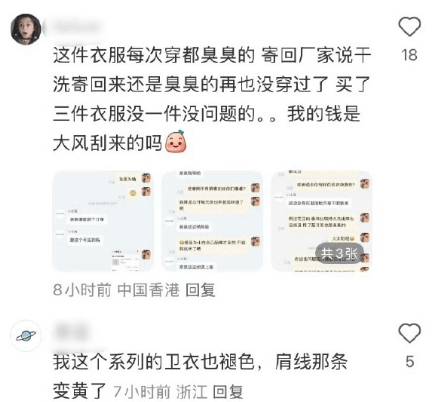This screenshot has height=402, width=437.
Task: Tap the 8小时前 timestamp
Action: click(x=82, y=290)
